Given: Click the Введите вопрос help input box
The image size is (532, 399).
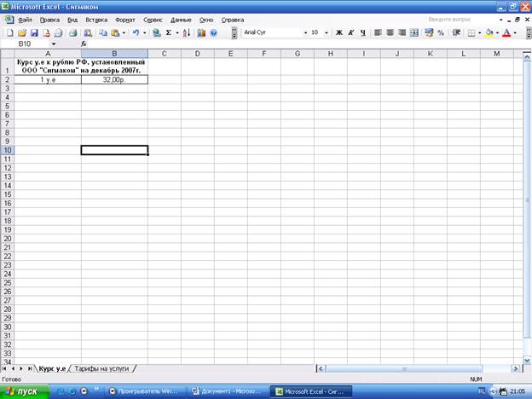Looking at the screenshot, I should click(461, 20).
